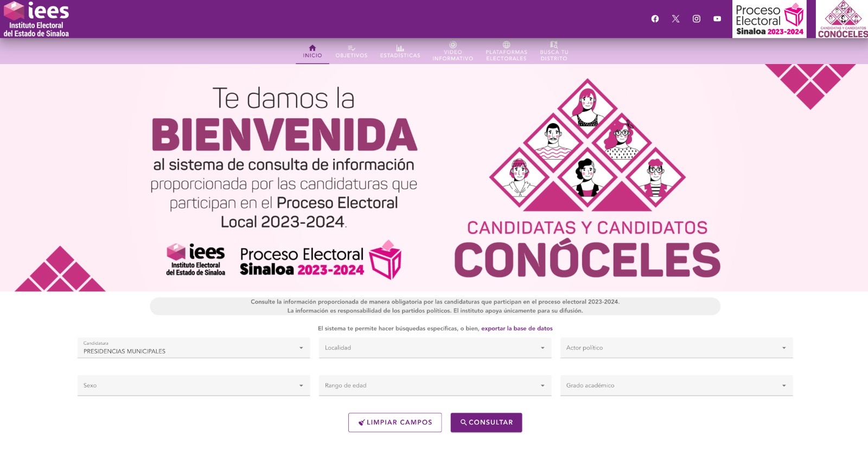
Task: Click the Limpiar Campos button
Action: 395,422
